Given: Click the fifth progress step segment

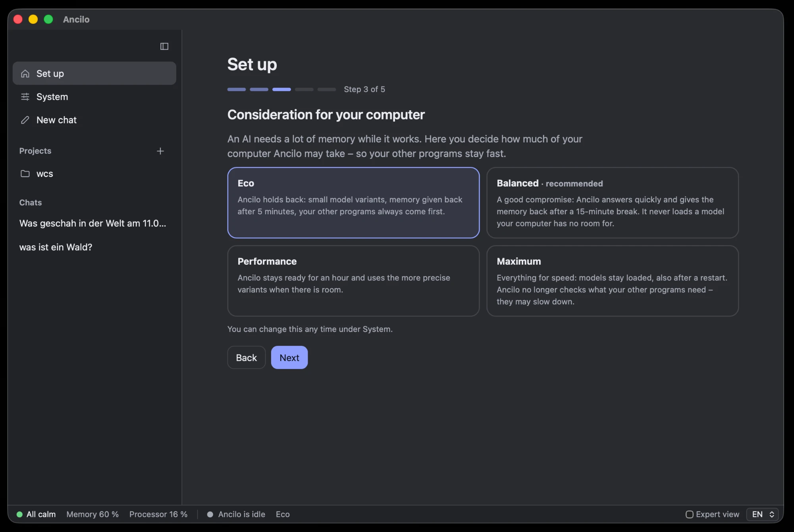Looking at the screenshot, I should pyautogui.click(x=327, y=90).
